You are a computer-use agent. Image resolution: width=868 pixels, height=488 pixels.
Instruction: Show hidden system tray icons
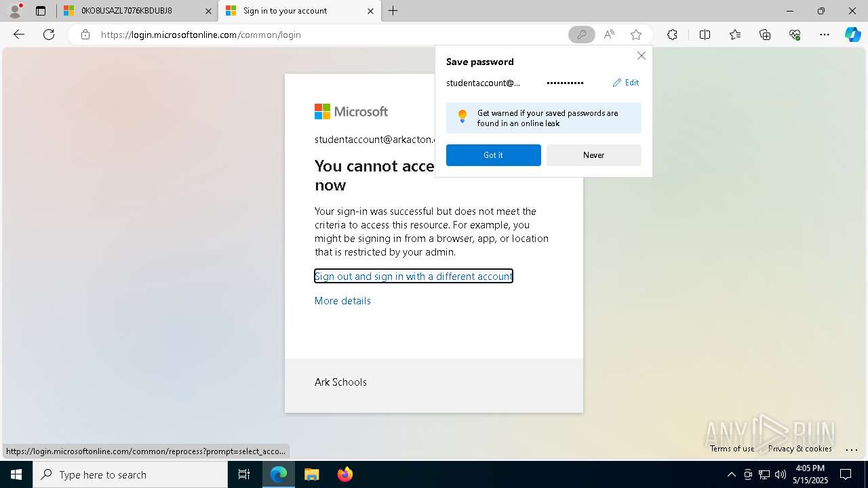coord(731,474)
